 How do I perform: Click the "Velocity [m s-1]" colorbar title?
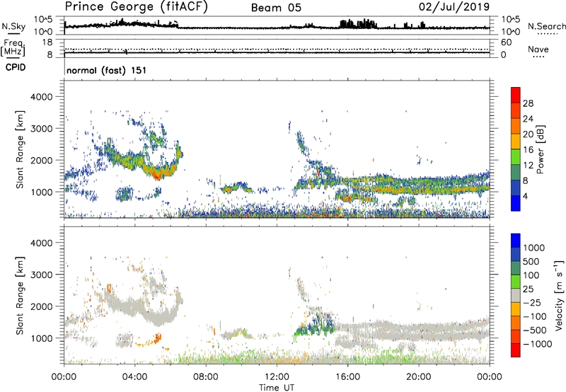(x=559, y=295)
